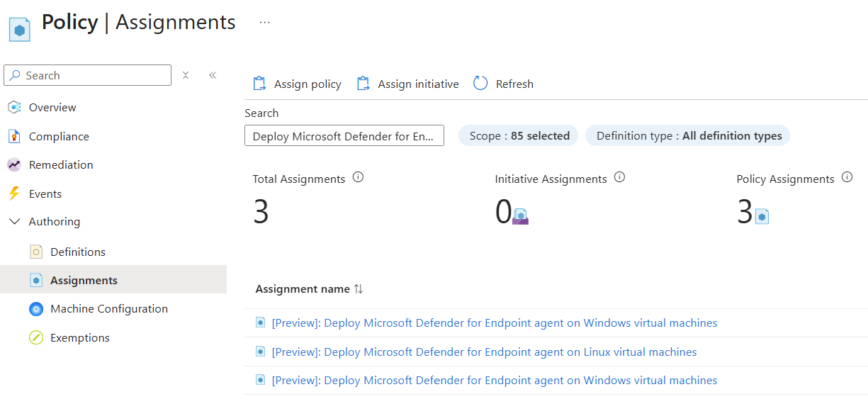The height and width of the screenshot is (404, 868).
Task: Click the initiative icon beside the 0 count
Action: click(x=521, y=216)
